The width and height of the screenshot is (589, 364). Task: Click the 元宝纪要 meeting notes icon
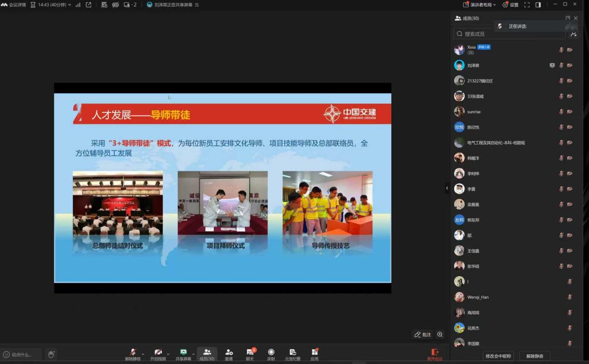tap(292, 354)
